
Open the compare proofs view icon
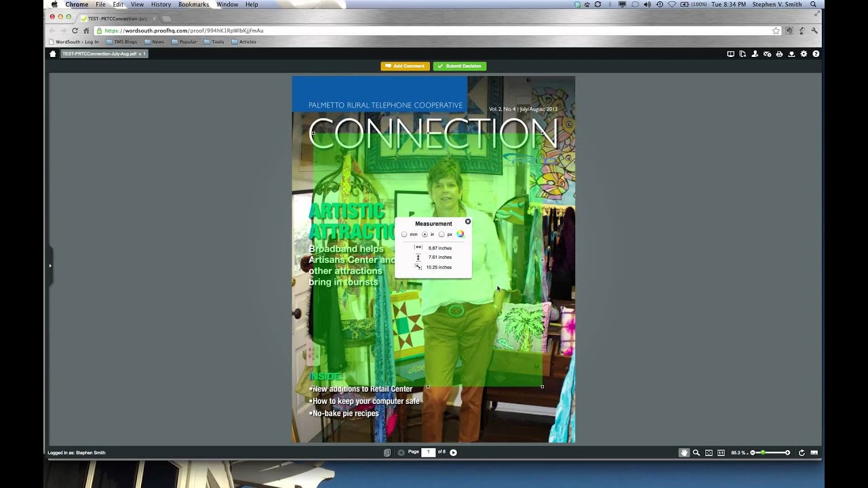pos(730,54)
